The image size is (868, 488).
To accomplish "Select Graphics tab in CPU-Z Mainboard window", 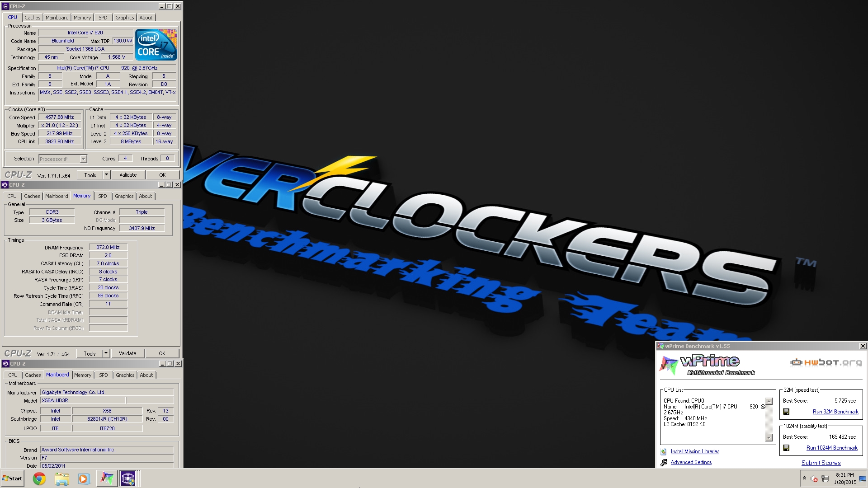I will [x=125, y=375].
